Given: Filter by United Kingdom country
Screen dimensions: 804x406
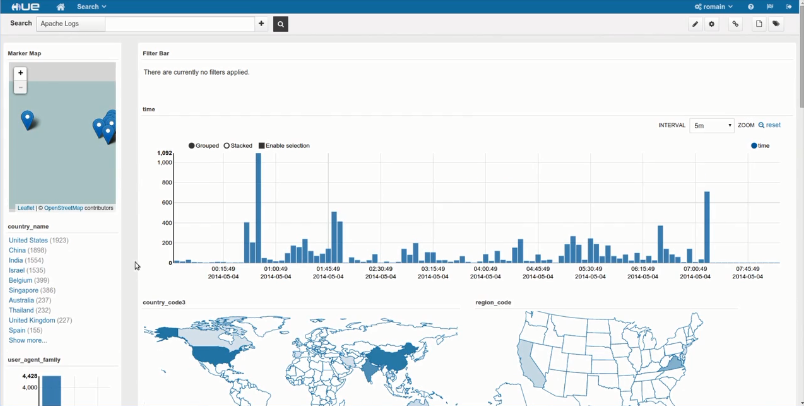Looking at the screenshot, I should (32, 320).
